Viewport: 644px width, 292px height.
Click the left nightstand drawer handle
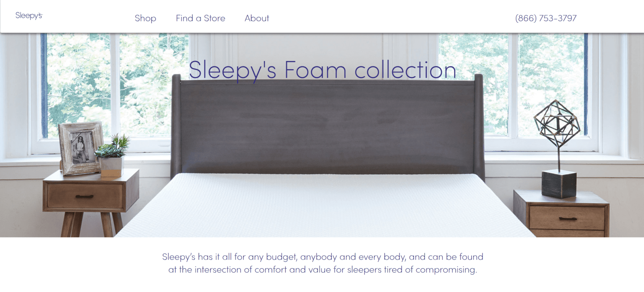click(84, 197)
